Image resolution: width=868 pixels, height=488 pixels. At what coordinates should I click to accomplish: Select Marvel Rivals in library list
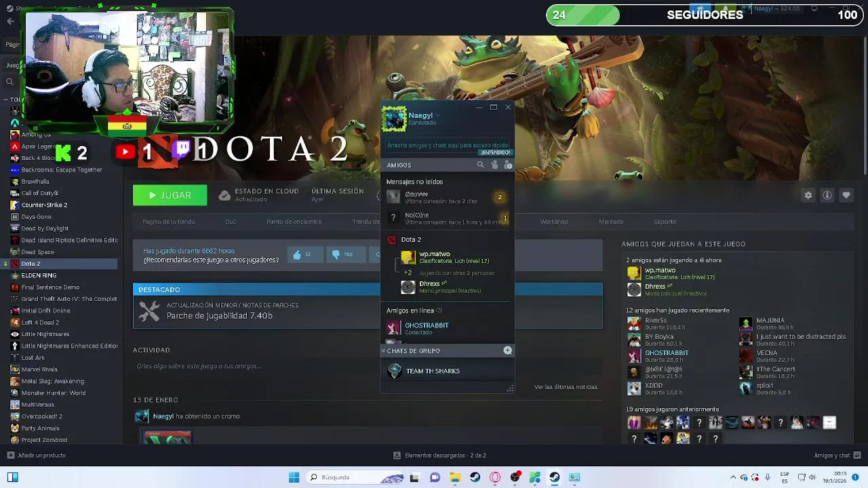61,369
